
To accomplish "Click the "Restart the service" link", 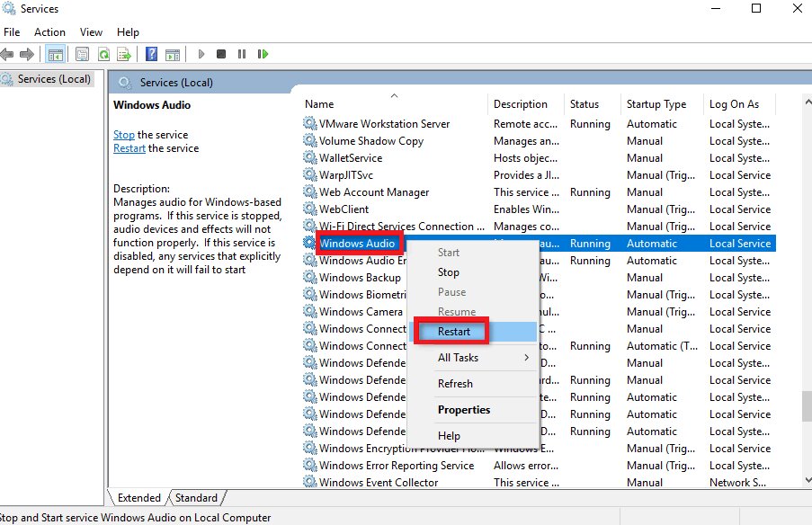I will tap(131, 147).
